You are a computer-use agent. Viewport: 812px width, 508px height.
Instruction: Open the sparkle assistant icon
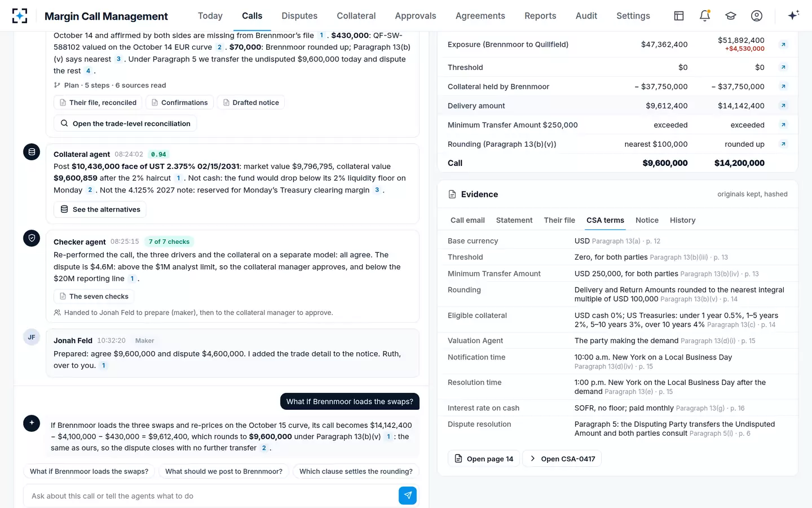click(x=793, y=16)
